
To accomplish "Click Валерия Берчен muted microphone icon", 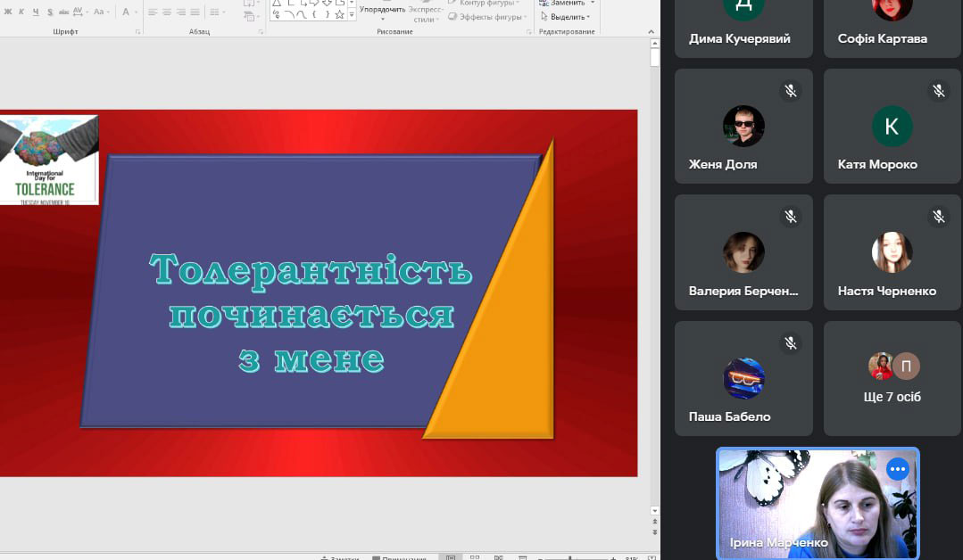I will [x=791, y=217].
